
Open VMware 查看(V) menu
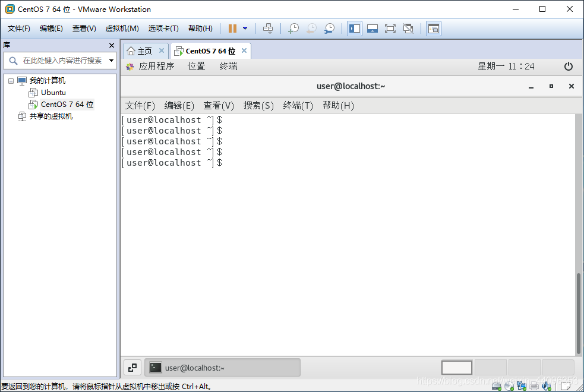[84, 29]
